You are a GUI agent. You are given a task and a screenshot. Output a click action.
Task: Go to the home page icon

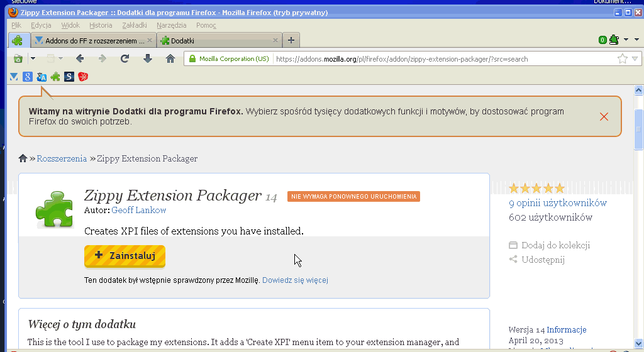(x=170, y=58)
